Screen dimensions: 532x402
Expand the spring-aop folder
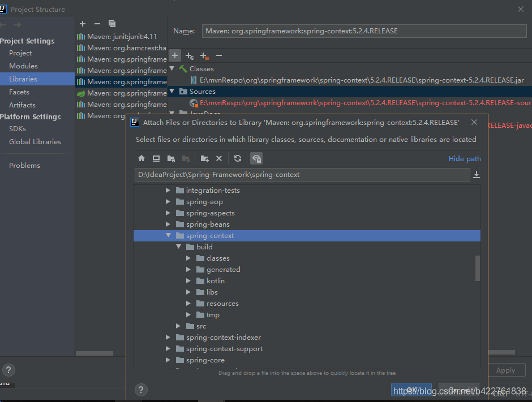(168, 202)
